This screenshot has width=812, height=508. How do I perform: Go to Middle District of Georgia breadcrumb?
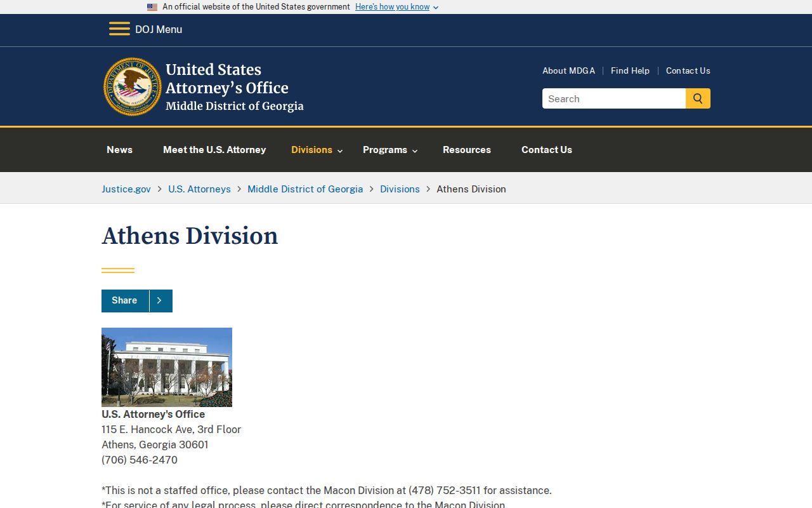pos(305,189)
